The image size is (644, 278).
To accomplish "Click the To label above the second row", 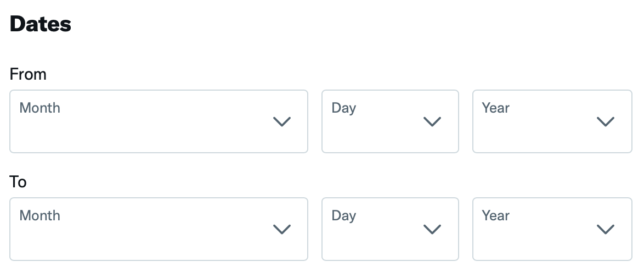I will [x=18, y=182].
